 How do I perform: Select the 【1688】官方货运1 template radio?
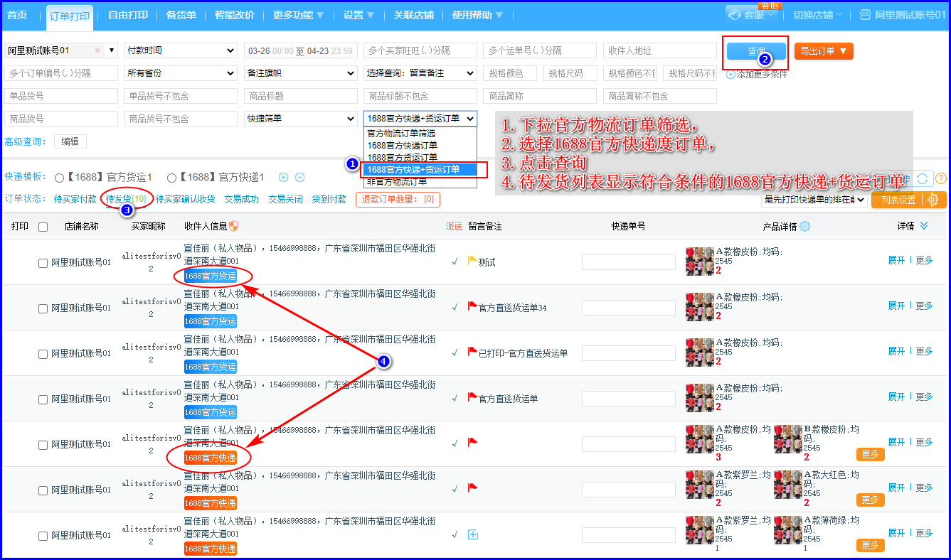(x=59, y=178)
